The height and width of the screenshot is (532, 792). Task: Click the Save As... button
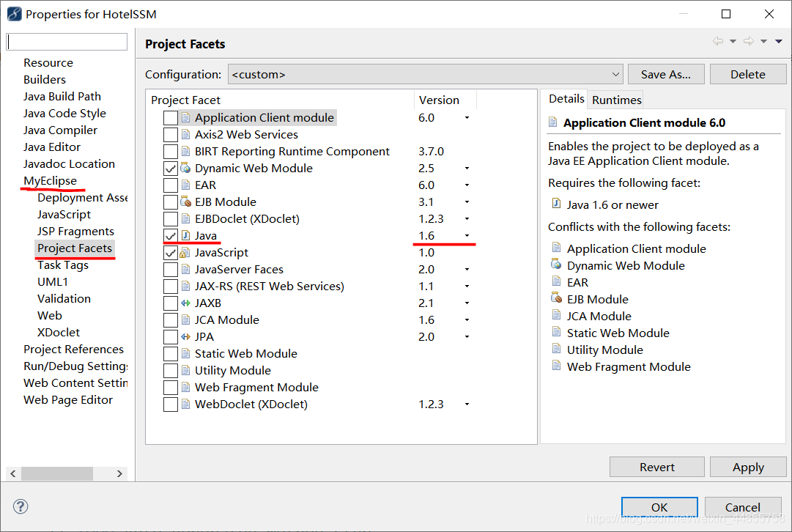[x=666, y=74]
